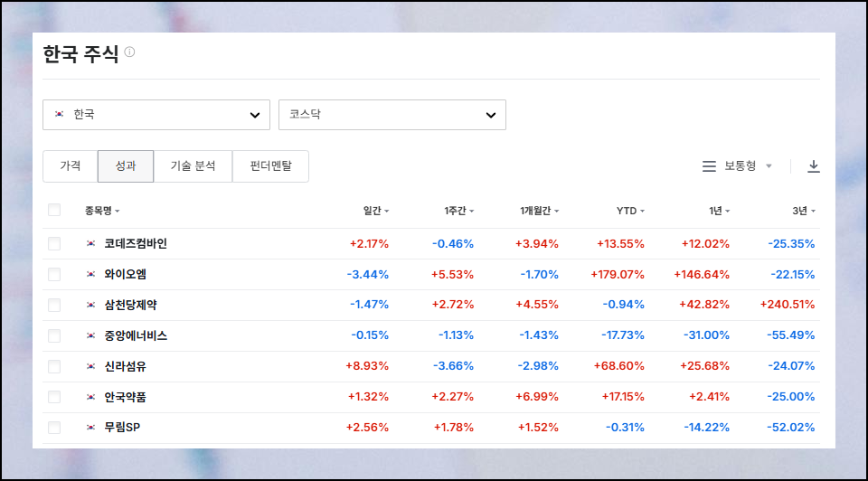Open the 보통형 view density dropdown
This screenshot has width=868, height=481.
tap(748, 166)
